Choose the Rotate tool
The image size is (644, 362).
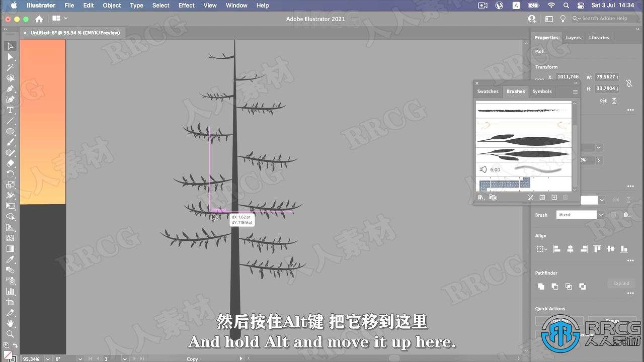(10, 174)
